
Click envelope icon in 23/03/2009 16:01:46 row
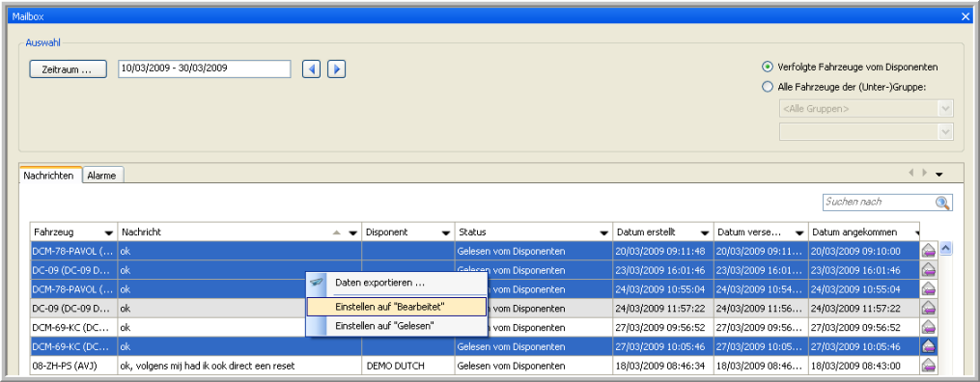tap(928, 270)
